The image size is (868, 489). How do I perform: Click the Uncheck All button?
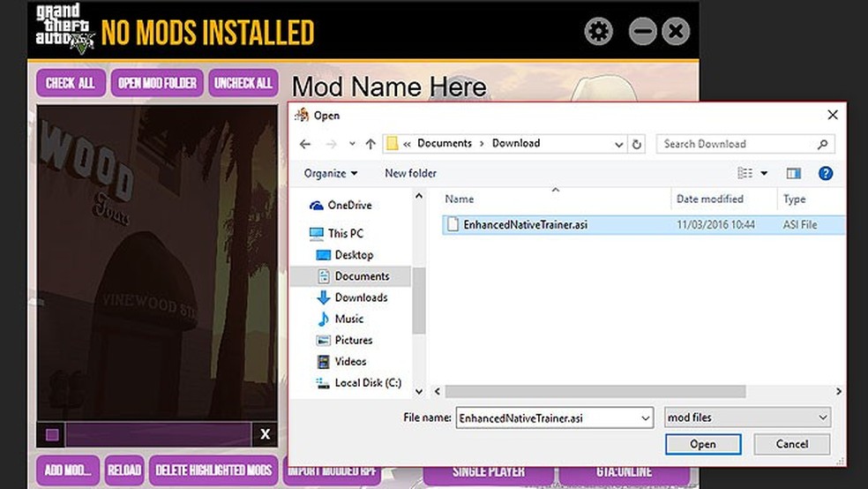point(243,83)
